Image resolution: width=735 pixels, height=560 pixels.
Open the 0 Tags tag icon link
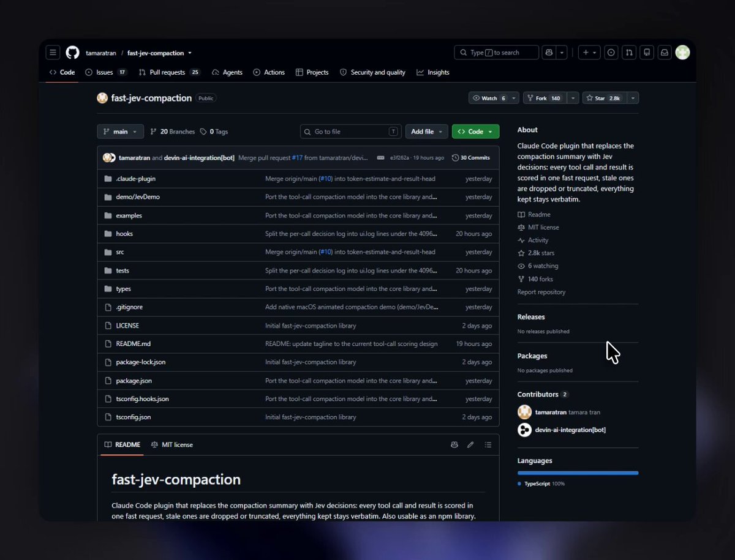click(x=214, y=132)
